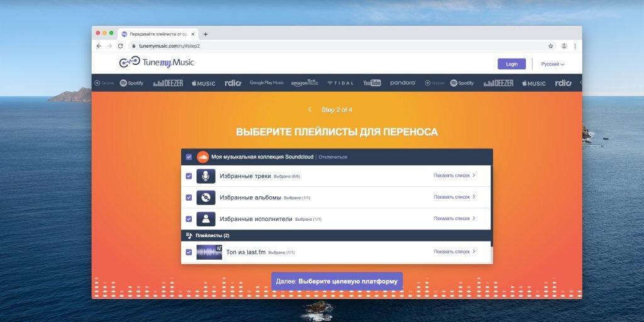Click the playlist music-note icon beside Плейлисты (2)

[189, 235]
